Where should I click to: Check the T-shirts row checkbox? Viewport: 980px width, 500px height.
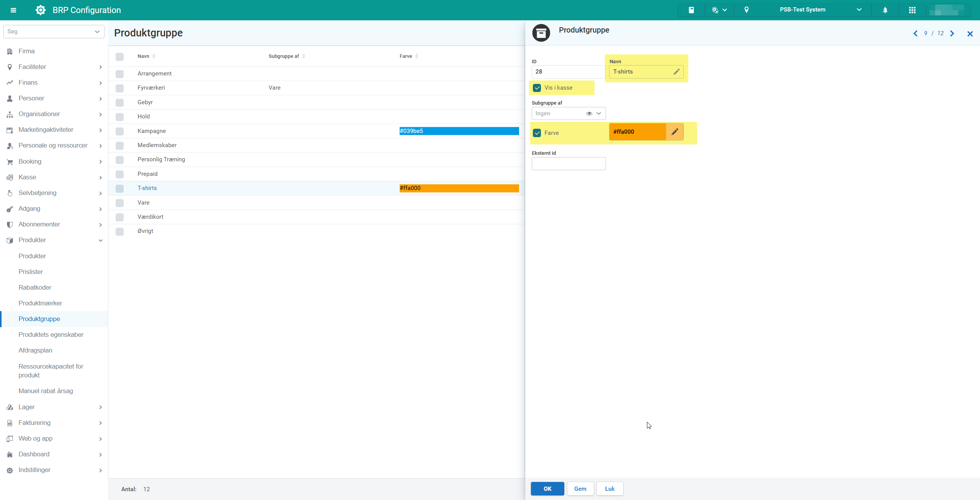click(x=120, y=189)
